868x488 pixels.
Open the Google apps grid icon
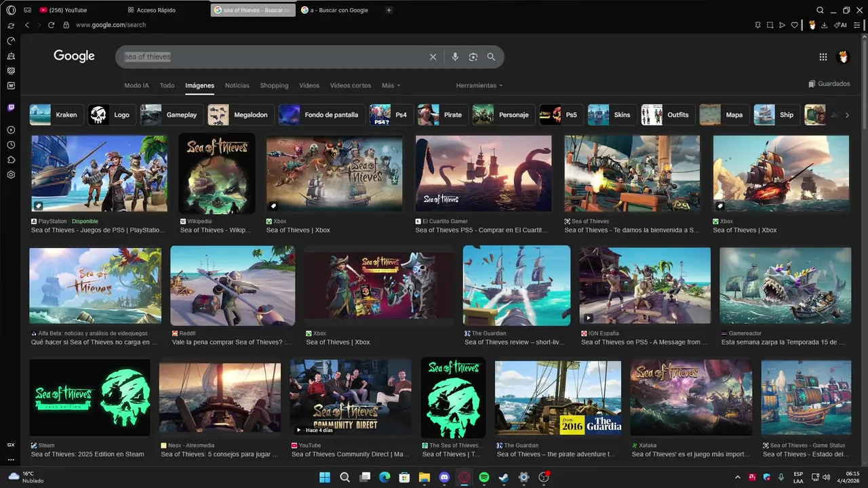click(x=823, y=57)
